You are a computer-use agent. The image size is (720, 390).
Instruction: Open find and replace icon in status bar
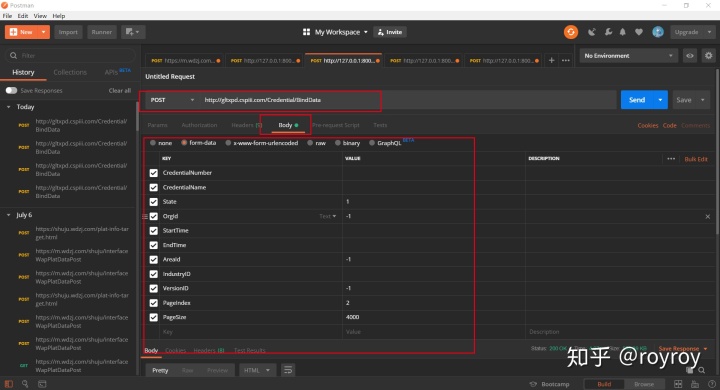click(25, 384)
